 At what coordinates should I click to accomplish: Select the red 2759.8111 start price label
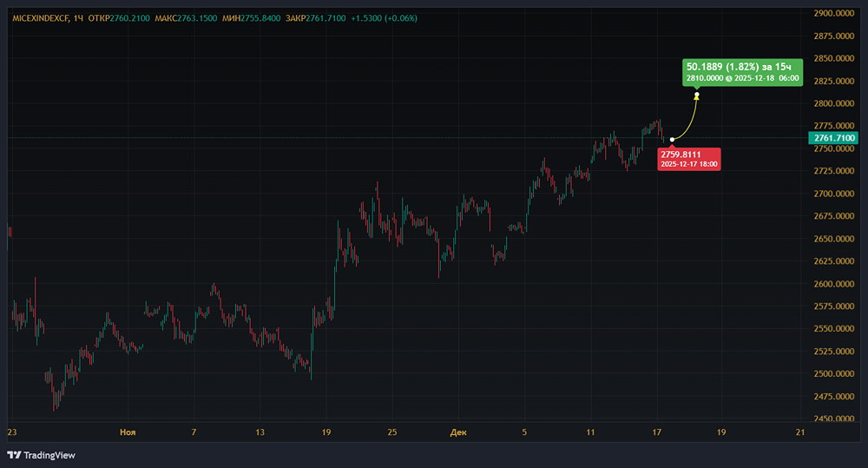tap(689, 159)
